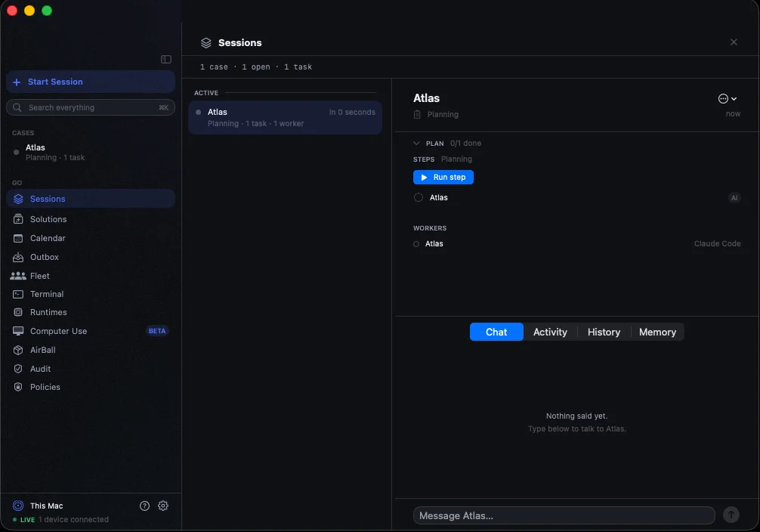Click the Sessions header layers icon

tap(206, 42)
